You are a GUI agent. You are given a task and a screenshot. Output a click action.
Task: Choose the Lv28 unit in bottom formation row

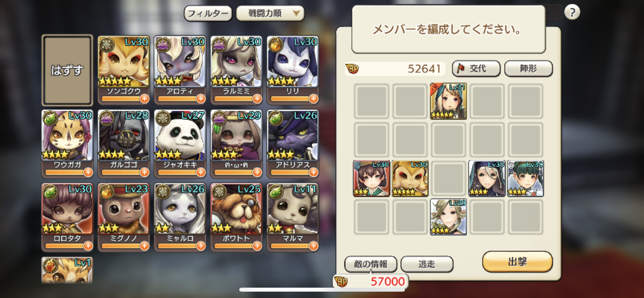[448, 217]
